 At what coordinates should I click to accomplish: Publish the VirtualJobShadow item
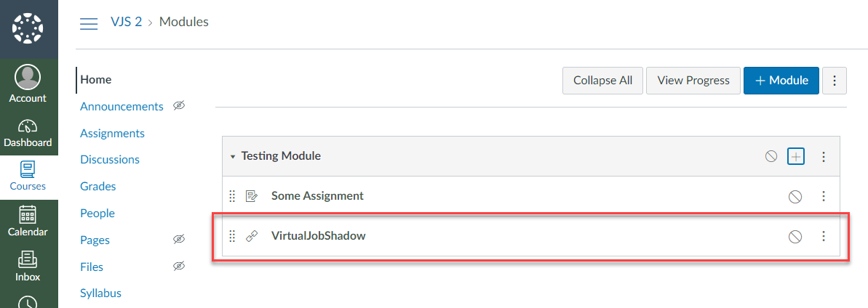pos(795,237)
